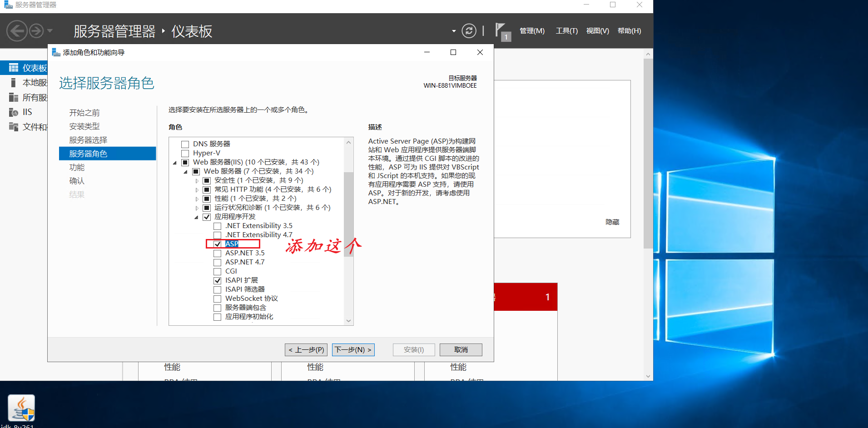Click the Server Manager scroll down arrow
Image resolution: width=868 pixels, height=428 pixels.
[x=648, y=376]
